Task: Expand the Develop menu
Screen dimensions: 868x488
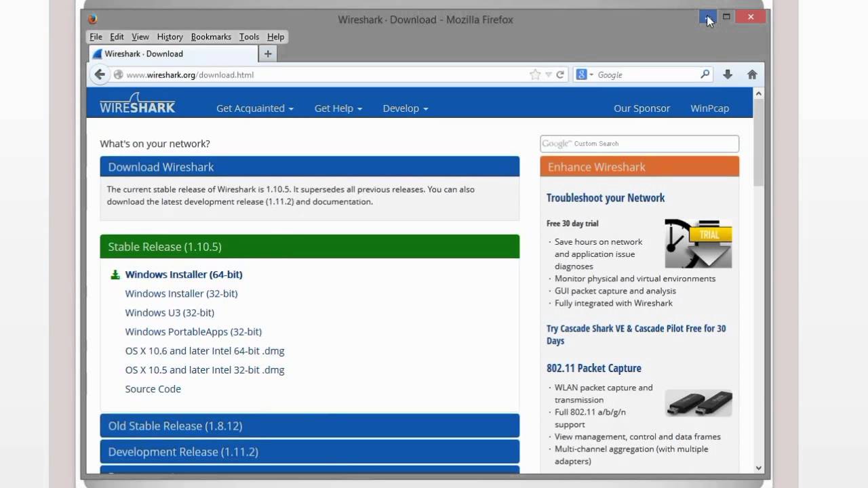Action: click(406, 108)
